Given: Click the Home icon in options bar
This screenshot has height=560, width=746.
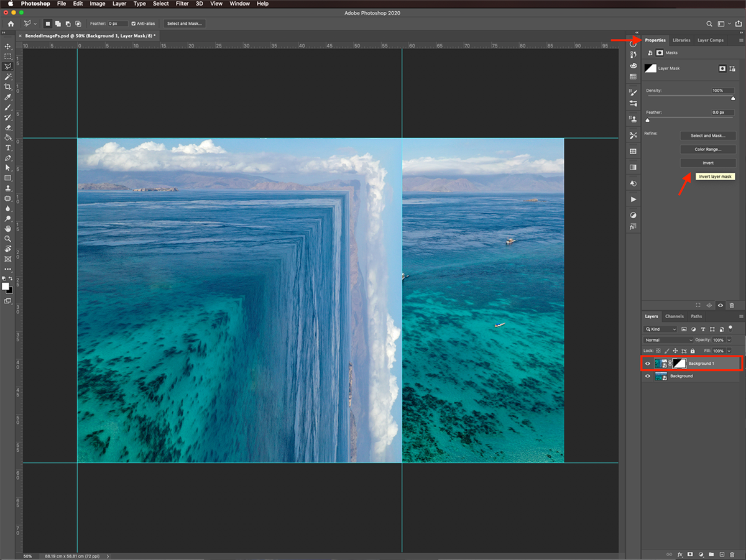Looking at the screenshot, I should pyautogui.click(x=11, y=24).
